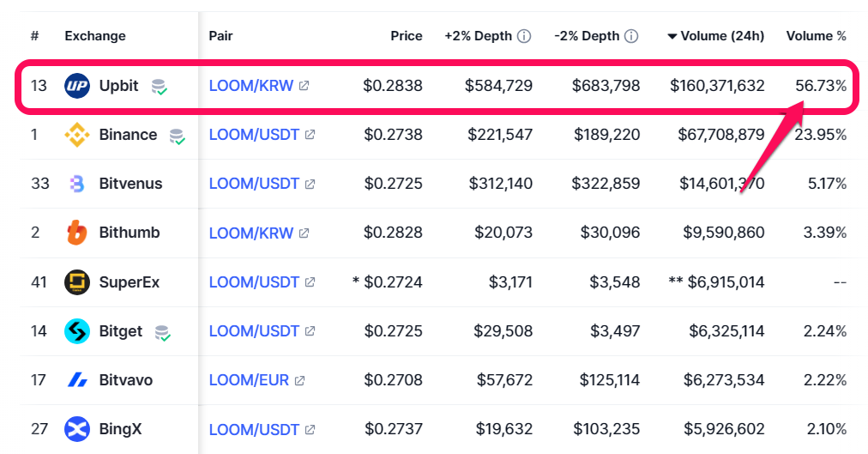Sort by the Price column header
The image size is (868, 454).
pyautogui.click(x=407, y=36)
